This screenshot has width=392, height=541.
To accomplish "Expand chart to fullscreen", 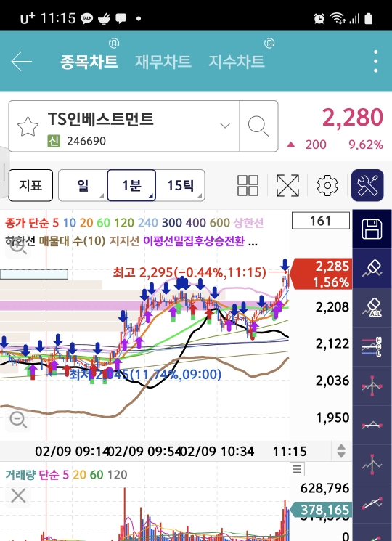I will (288, 185).
